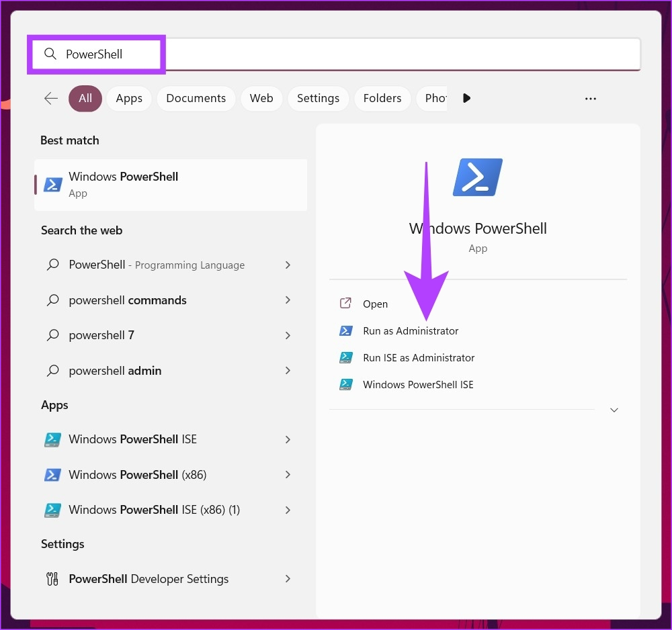Click the large PowerShell logo in details pane
This screenshot has height=630, width=672.
click(478, 177)
